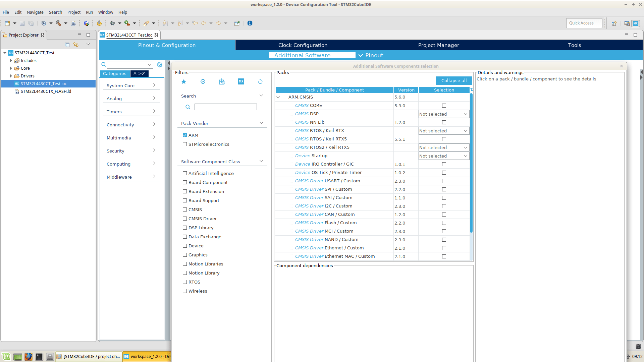This screenshot has width=644, height=362.
Task: Tick the CMSIS Driver USART Custom checkbox
Action: point(444,181)
